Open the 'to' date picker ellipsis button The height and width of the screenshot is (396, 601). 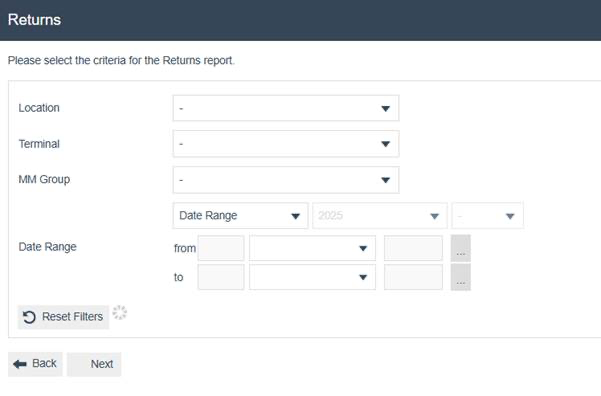click(460, 277)
